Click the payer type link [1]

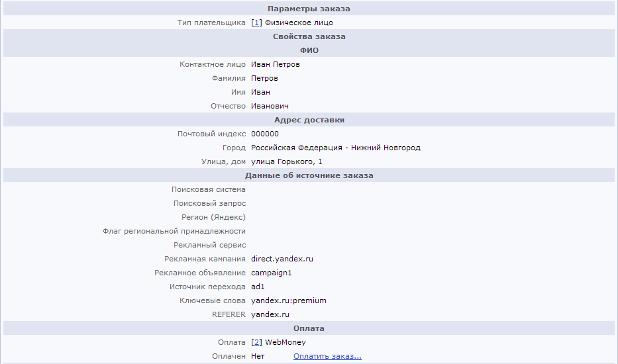(256, 23)
